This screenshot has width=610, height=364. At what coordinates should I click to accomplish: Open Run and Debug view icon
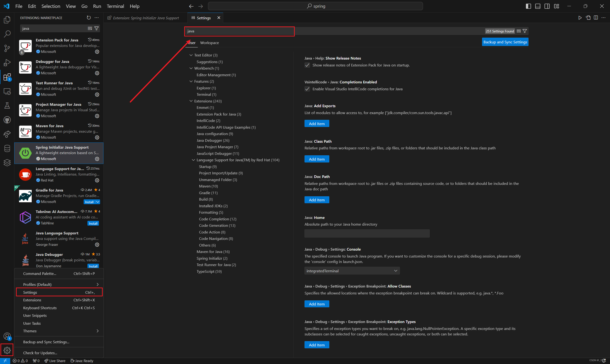click(x=7, y=63)
